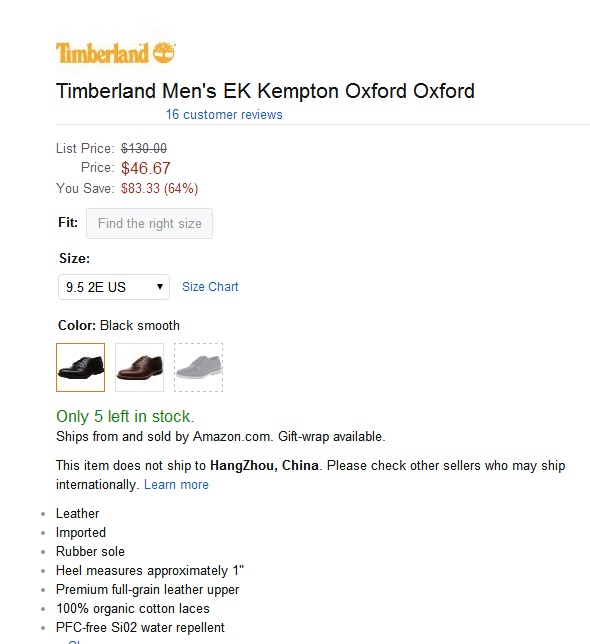Click the $46.67 sale price
Image resolution: width=590 pixels, height=644 pixels.
(x=146, y=168)
